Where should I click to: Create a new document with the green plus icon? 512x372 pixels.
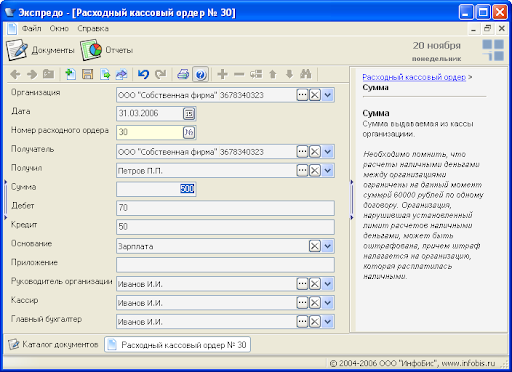(x=70, y=74)
